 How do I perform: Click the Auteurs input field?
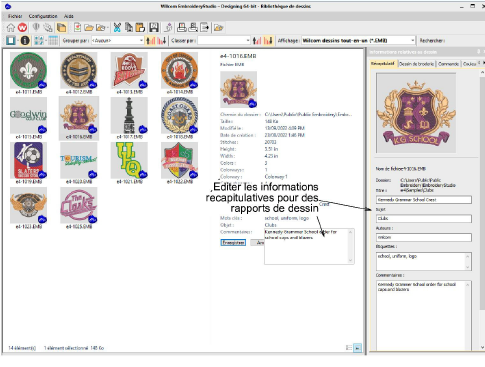pos(424,237)
